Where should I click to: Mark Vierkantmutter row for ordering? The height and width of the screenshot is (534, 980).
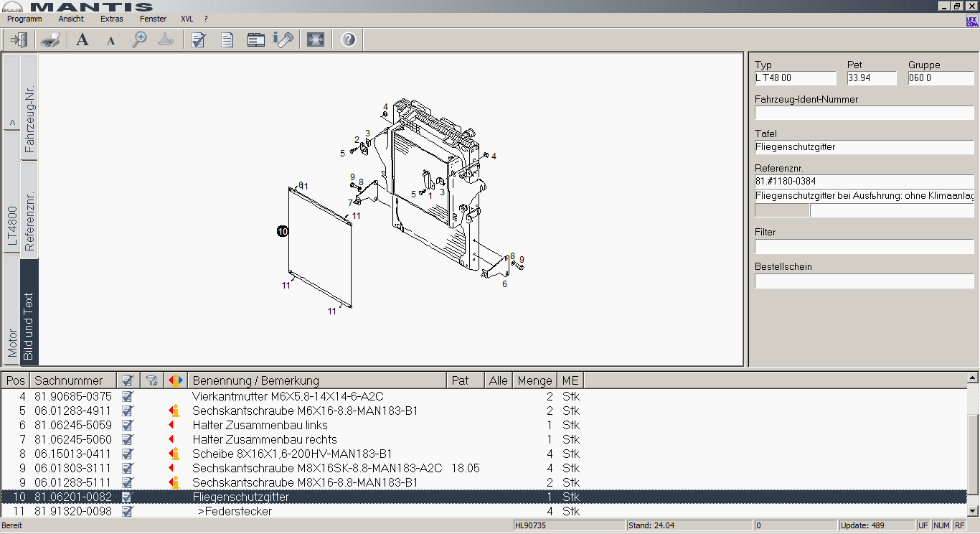(128, 396)
